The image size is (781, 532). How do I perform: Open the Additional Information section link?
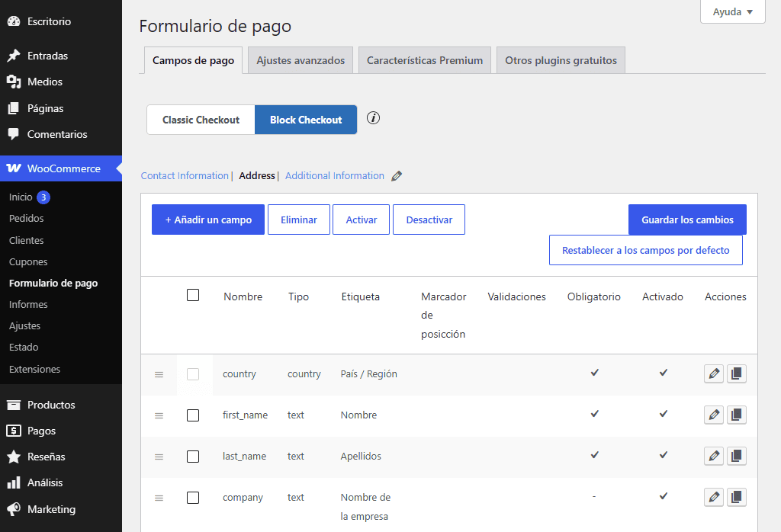point(335,175)
